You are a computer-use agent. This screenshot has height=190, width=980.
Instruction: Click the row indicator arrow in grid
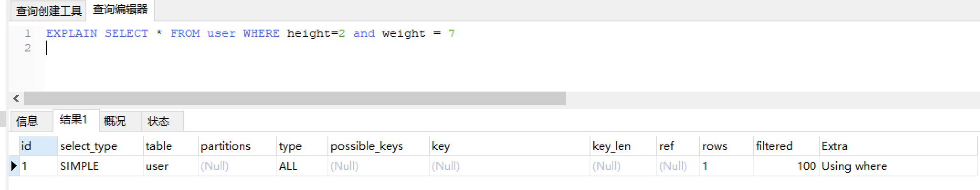click(14, 166)
